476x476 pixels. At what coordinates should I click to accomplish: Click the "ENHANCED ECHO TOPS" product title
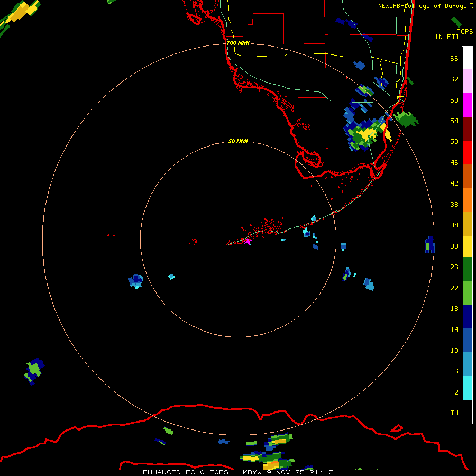186,472
